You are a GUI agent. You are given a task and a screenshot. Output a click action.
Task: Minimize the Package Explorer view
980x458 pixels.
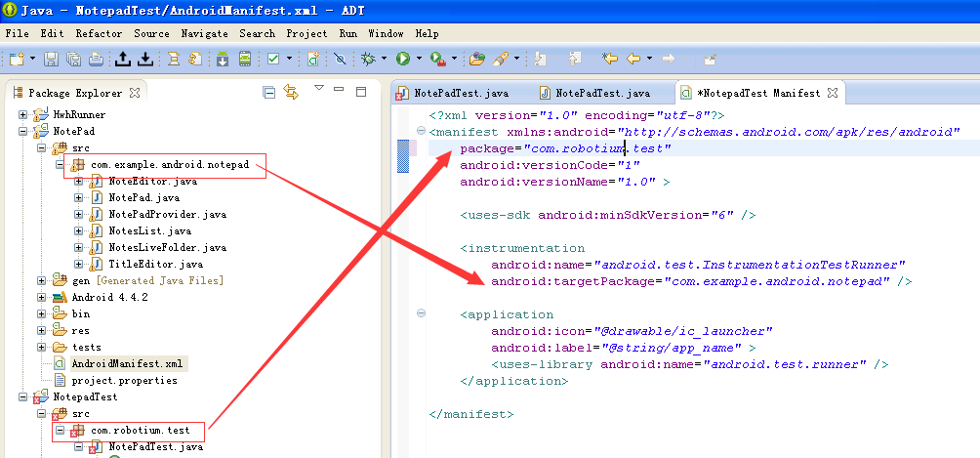pos(339,90)
